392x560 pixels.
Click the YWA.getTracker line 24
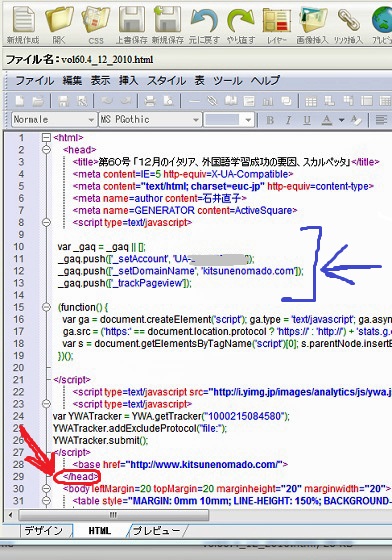(171, 416)
